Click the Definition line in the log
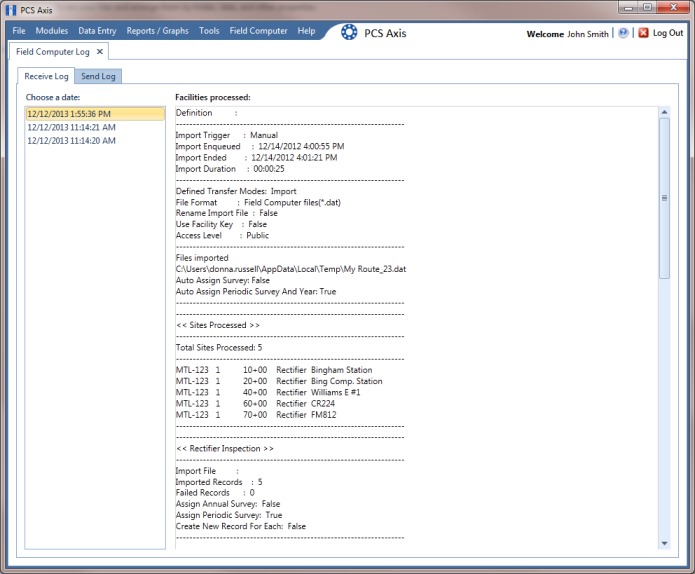Viewport: 695px width, 574px height. (207, 113)
